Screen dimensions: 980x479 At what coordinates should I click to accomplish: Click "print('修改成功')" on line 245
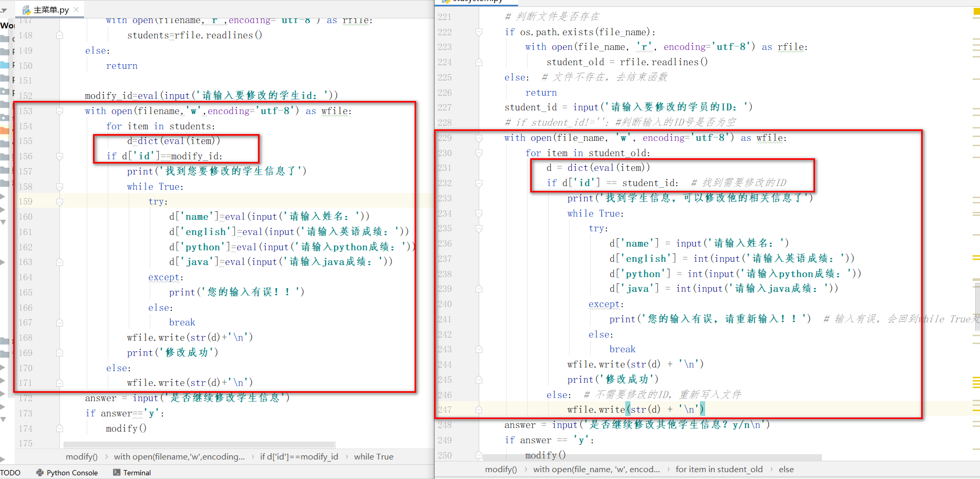click(x=613, y=380)
